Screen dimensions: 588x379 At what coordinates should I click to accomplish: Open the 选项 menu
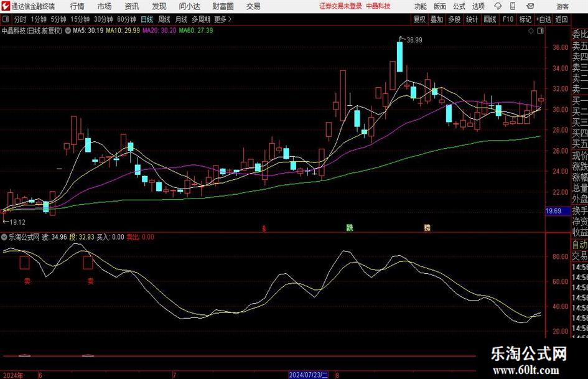coord(478,6)
